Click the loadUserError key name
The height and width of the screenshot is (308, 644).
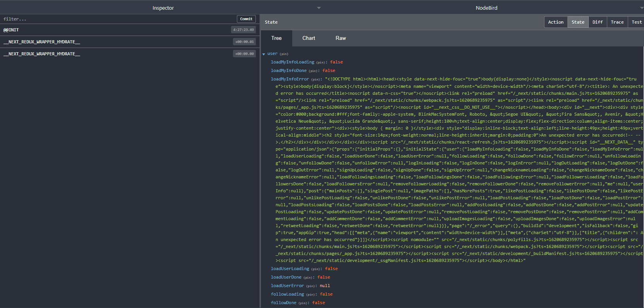point(288,286)
